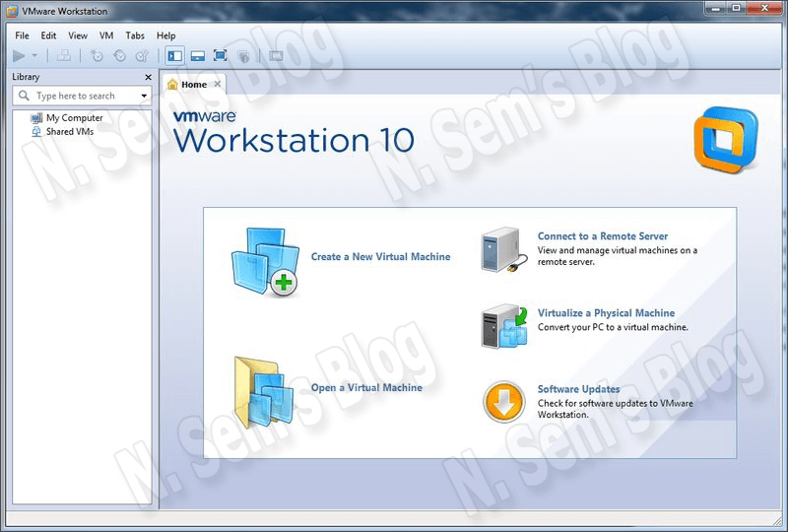The width and height of the screenshot is (788, 532).
Task: Open the Library search dropdown arrow
Action: coord(144,96)
